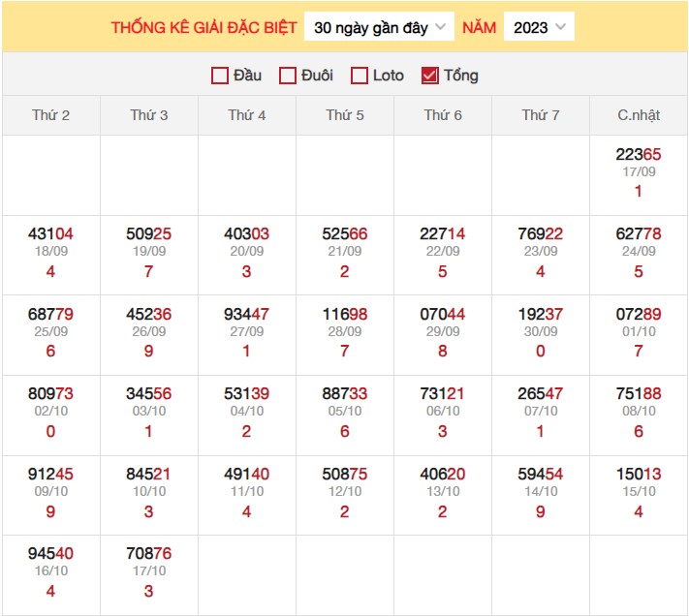
Task: Click result 07289 dated 01/10
Action: click(x=639, y=314)
